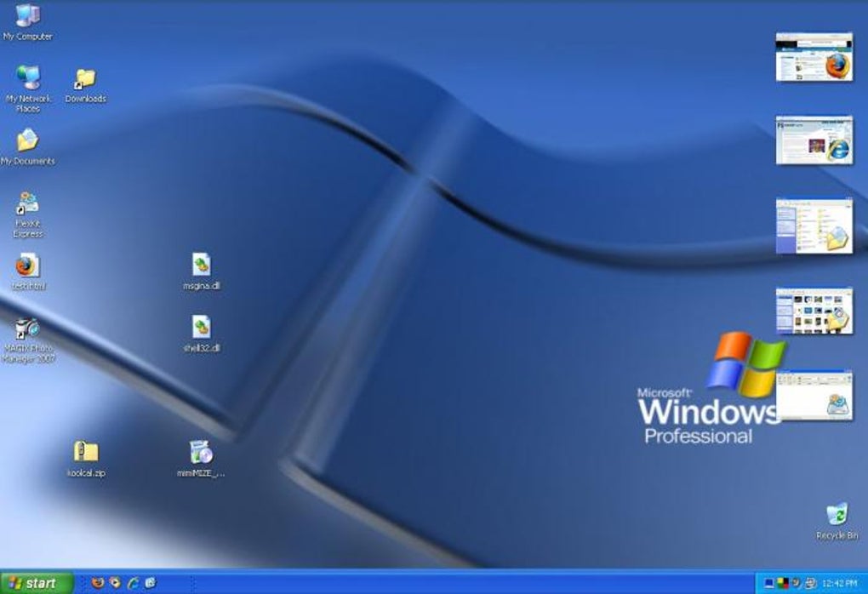The image size is (868, 594).
Task: Launch Internet Explorer from Quick Launch
Action: point(133,582)
